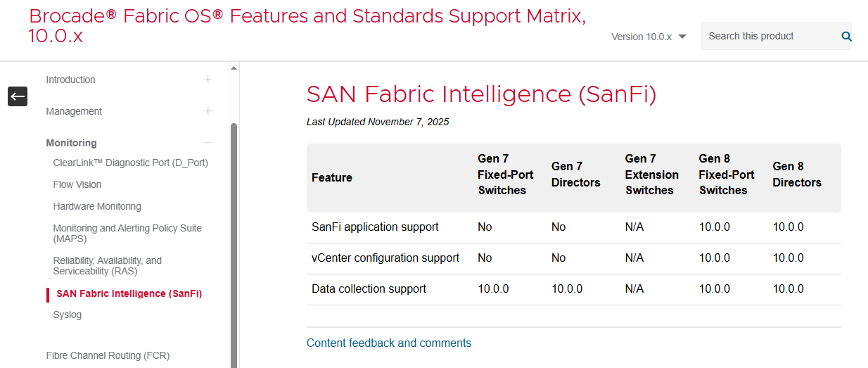Select Flow Vision in sidebar

(77, 184)
